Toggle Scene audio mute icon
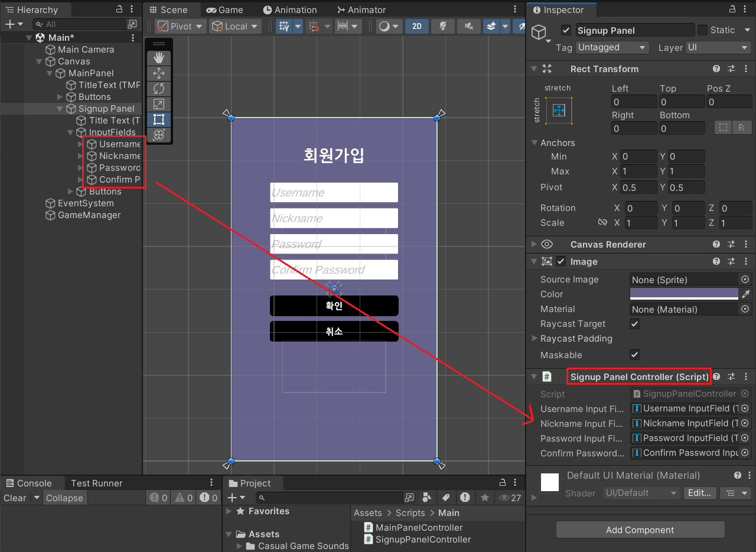 point(469,26)
